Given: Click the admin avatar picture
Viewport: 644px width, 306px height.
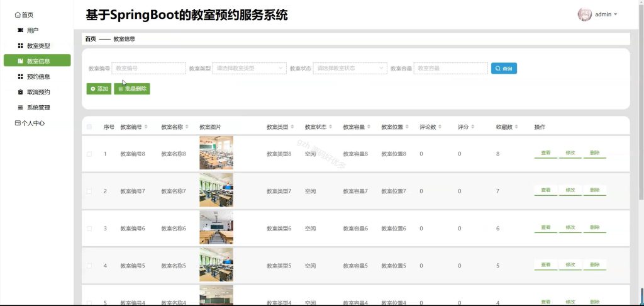Looking at the screenshot, I should click(584, 14).
